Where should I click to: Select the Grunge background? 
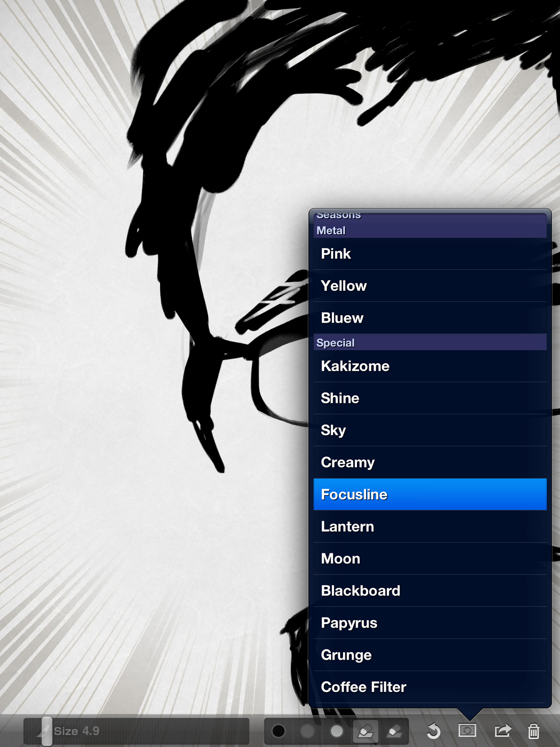[x=430, y=655]
